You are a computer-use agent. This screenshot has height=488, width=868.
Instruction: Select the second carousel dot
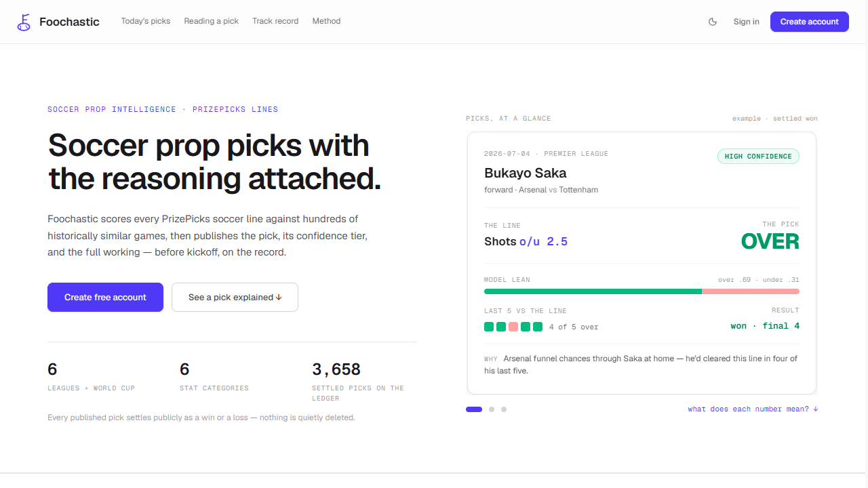tap(492, 409)
